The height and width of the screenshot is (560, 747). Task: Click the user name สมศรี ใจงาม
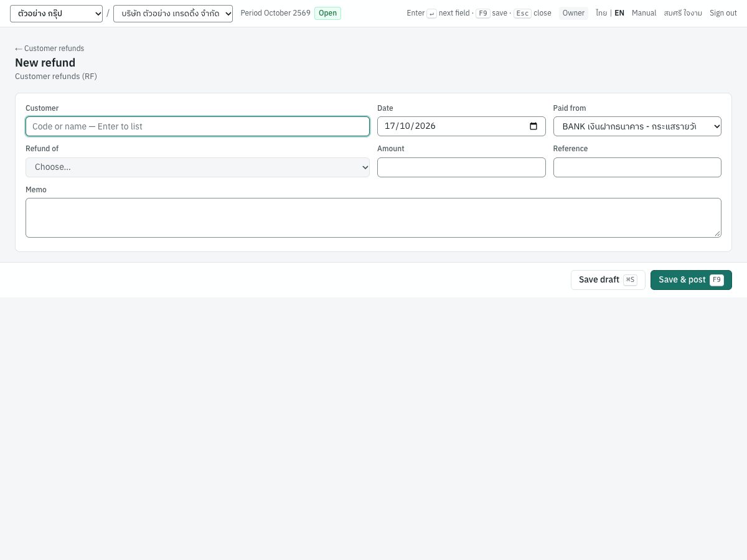683,13
